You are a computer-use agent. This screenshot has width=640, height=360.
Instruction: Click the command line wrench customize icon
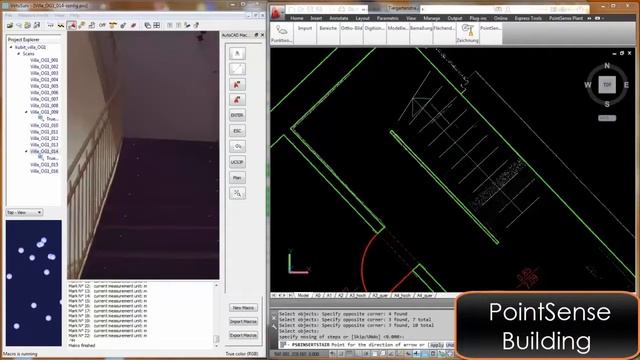pyautogui.click(x=274, y=327)
